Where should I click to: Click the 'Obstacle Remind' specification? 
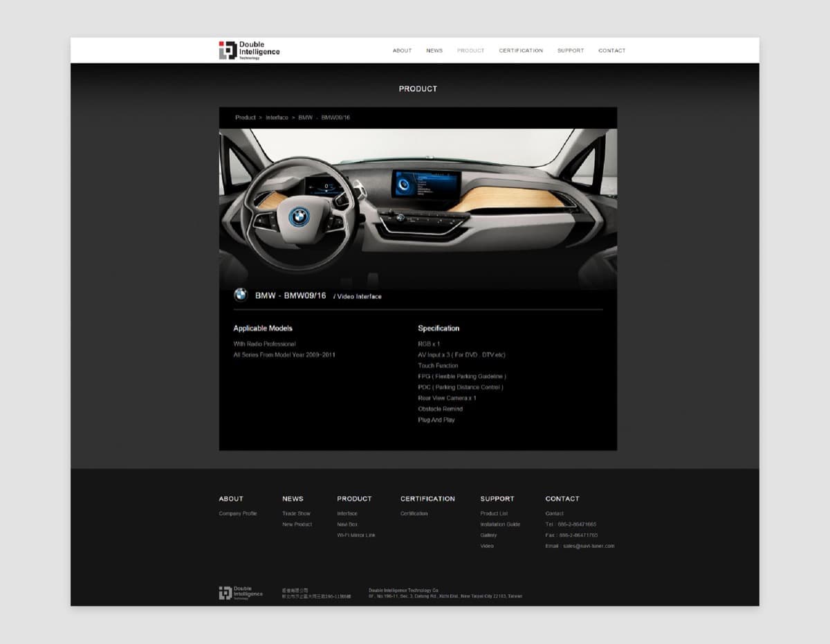(x=440, y=409)
